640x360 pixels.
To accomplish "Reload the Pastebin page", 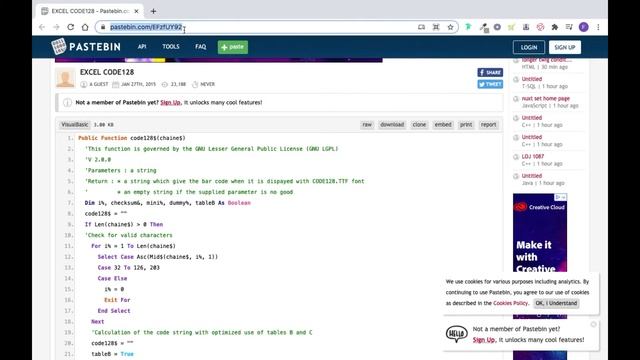I will (71, 27).
